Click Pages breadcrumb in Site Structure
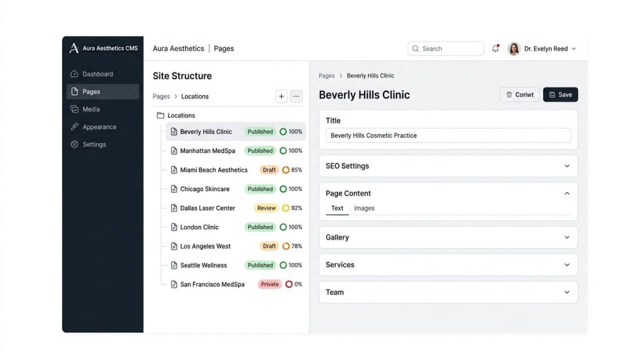The width and height of the screenshot is (644, 360). coord(162,96)
